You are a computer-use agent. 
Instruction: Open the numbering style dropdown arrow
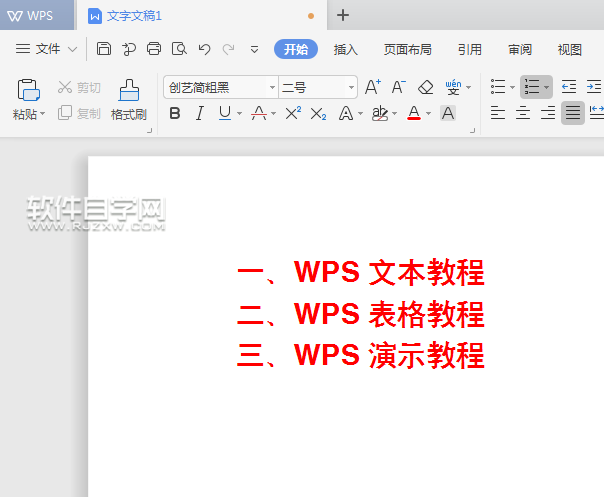pos(547,87)
